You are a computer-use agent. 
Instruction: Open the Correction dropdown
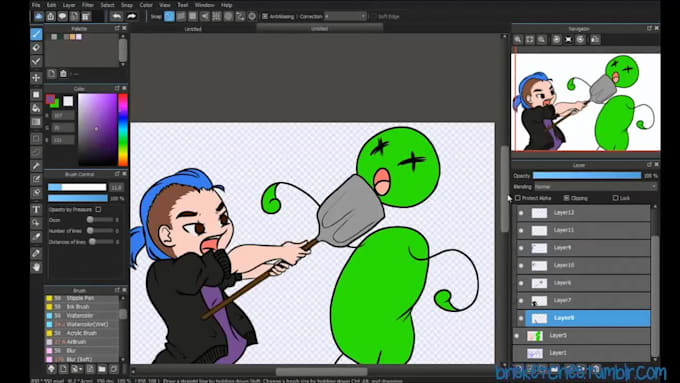point(346,16)
